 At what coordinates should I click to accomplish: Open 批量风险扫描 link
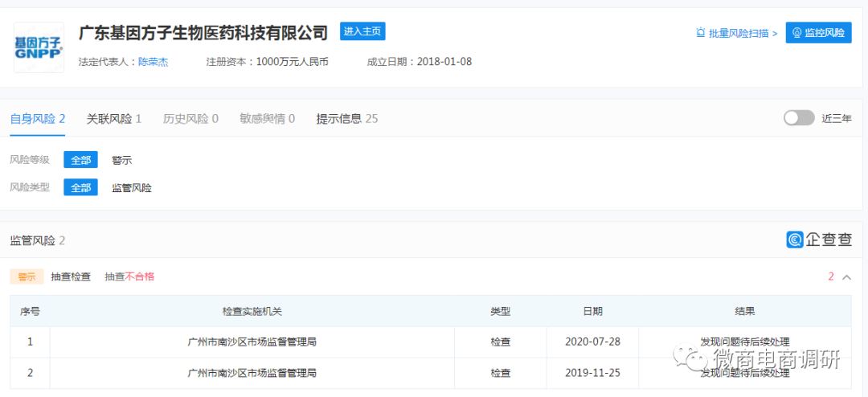pyautogui.click(x=743, y=33)
